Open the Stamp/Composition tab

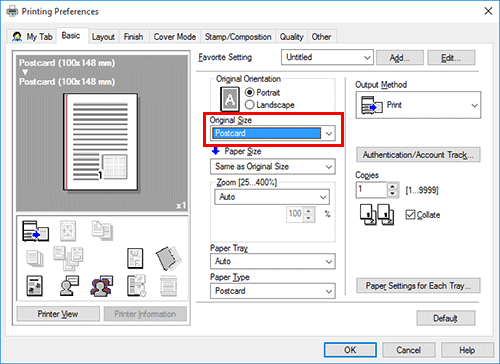(x=238, y=37)
